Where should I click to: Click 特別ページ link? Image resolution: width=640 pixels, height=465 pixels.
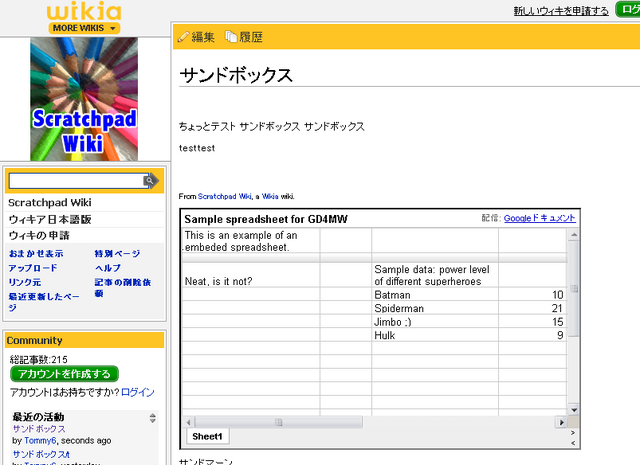coord(117,254)
